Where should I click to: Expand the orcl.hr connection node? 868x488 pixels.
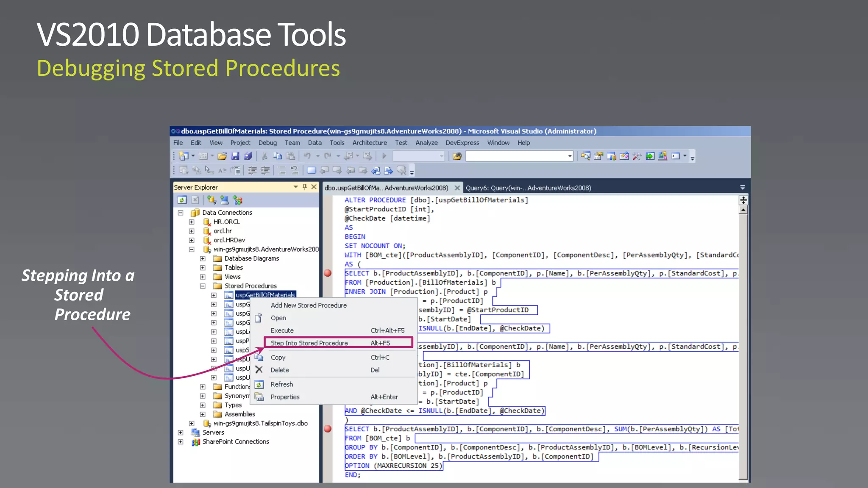click(x=192, y=231)
